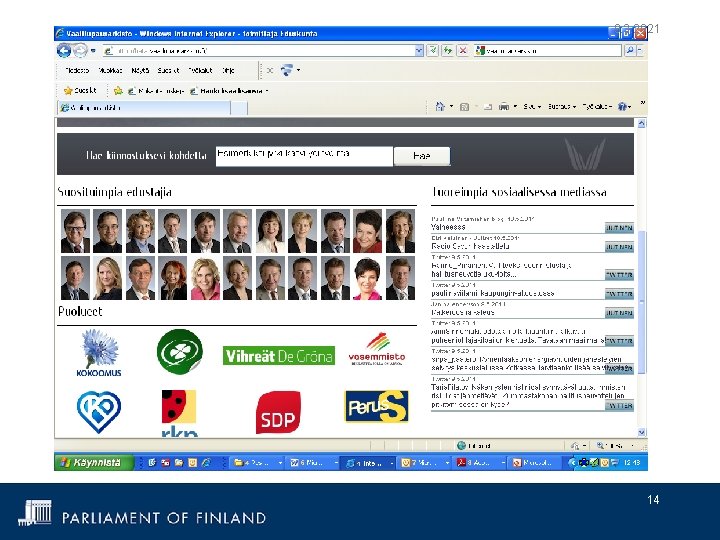Open the green Keskusta clover logo
This screenshot has width=720, height=540.
(180, 352)
